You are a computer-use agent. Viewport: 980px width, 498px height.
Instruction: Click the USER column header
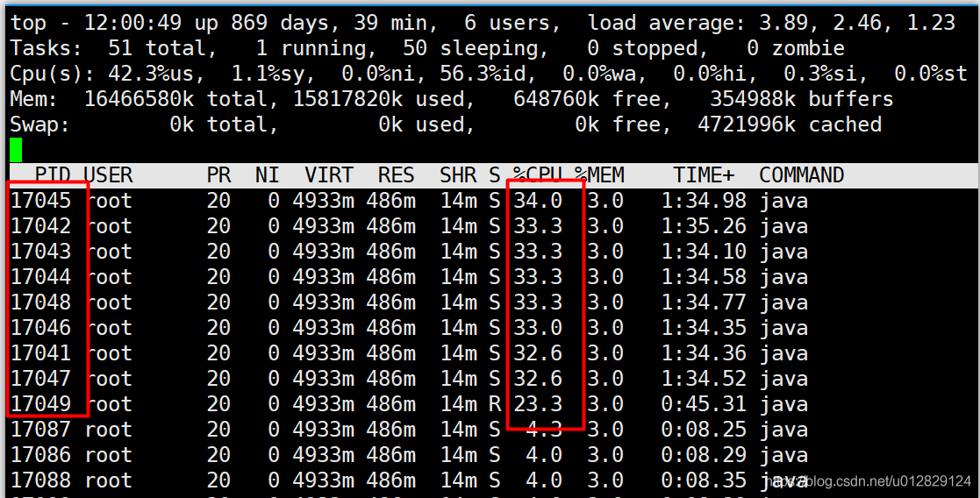[x=108, y=175]
